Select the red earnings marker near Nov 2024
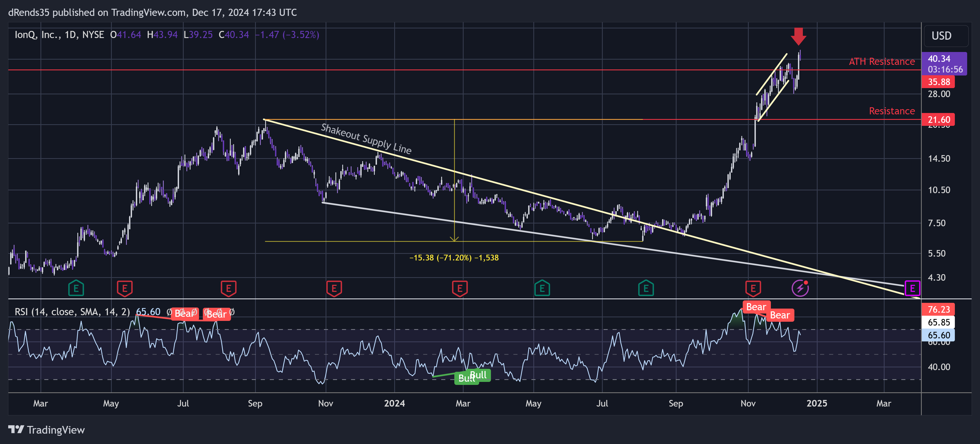This screenshot has height=444, width=980. click(x=753, y=288)
